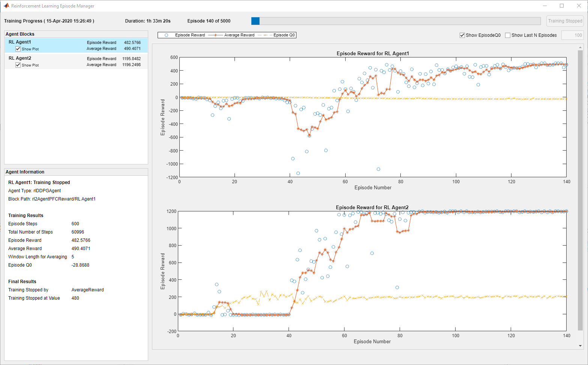Click the Average Reward legend entry
Viewport: 588px width, 365px height.
pos(232,35)
